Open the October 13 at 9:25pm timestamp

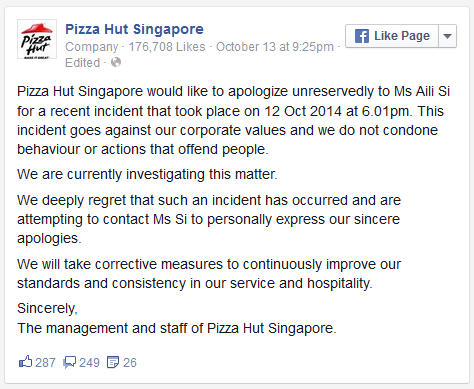pyautogui.click(x=275, y=47)
